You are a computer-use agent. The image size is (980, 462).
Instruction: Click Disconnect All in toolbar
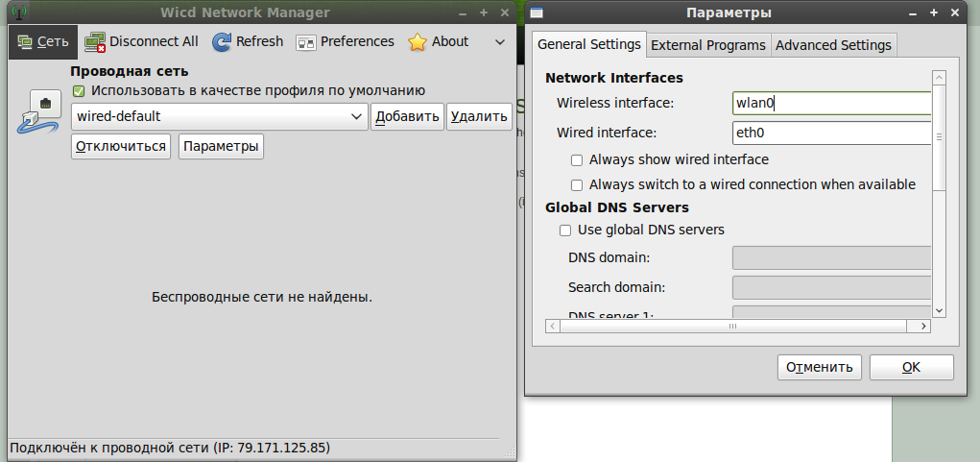point(141,42)
